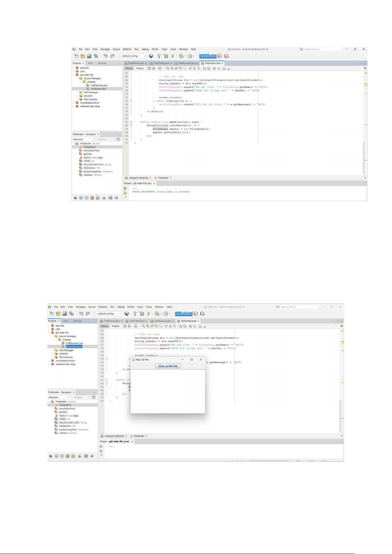The image size is (392, 554).
Task: Open Refactor menu in upper IDE window
Action: [127, 49]
